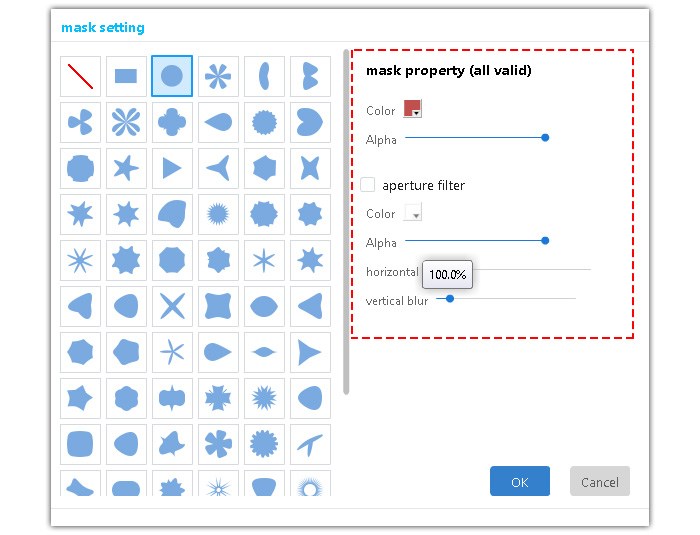
Task: Select the thin X cross mask shape
Action: pos(172,306)
